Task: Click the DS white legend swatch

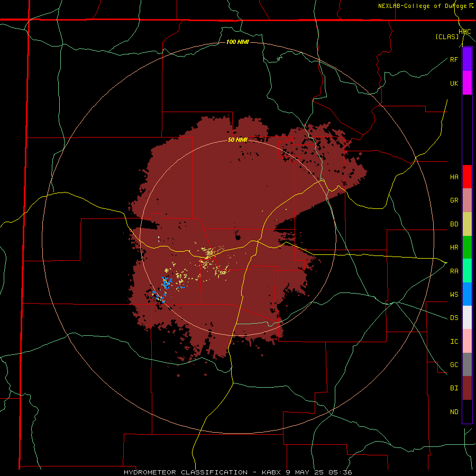Action: [x=467, y=317]
